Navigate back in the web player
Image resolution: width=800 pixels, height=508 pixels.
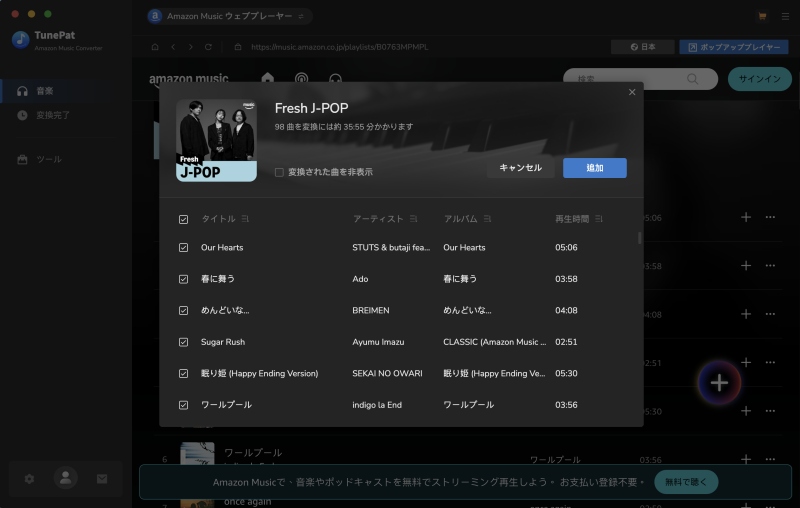click(x=173, y=47)
